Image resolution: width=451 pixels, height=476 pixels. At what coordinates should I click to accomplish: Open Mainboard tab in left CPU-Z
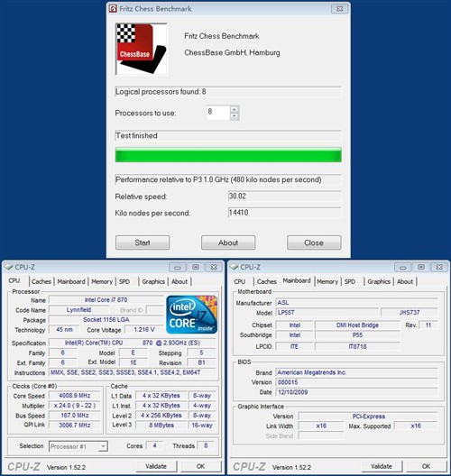point(71,281)
